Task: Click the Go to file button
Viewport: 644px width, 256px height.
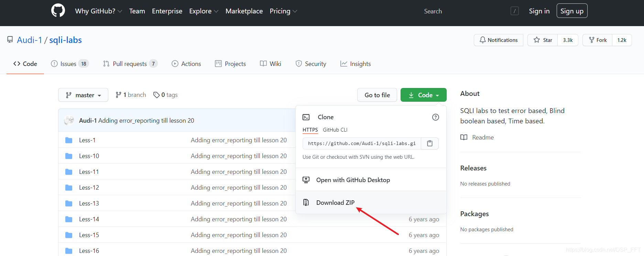Action: [377, 95]
